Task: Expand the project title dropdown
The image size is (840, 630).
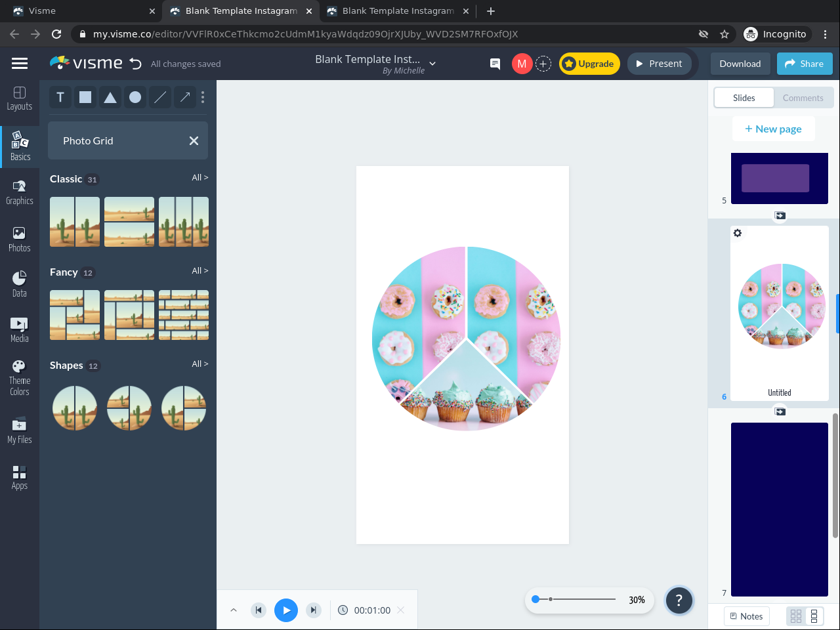Action: (x=432, y=63)
